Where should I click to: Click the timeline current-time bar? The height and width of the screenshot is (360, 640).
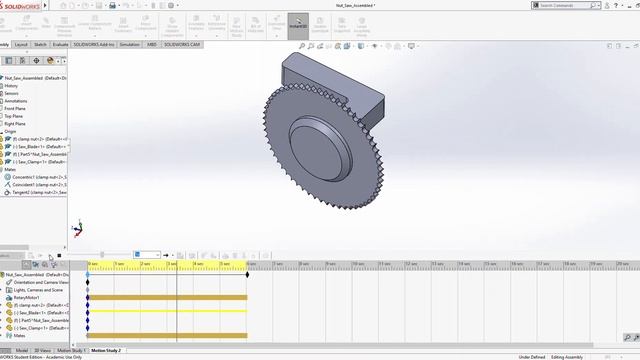(177, 302)
